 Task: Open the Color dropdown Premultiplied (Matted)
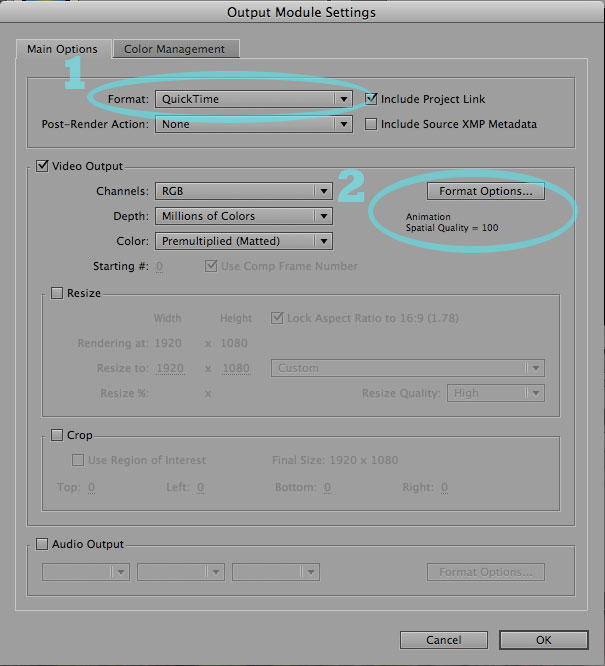pos(244,241)
